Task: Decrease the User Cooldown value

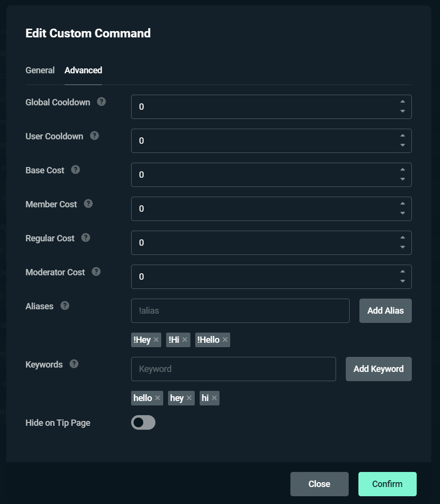Action: click(x=403, y=145)
